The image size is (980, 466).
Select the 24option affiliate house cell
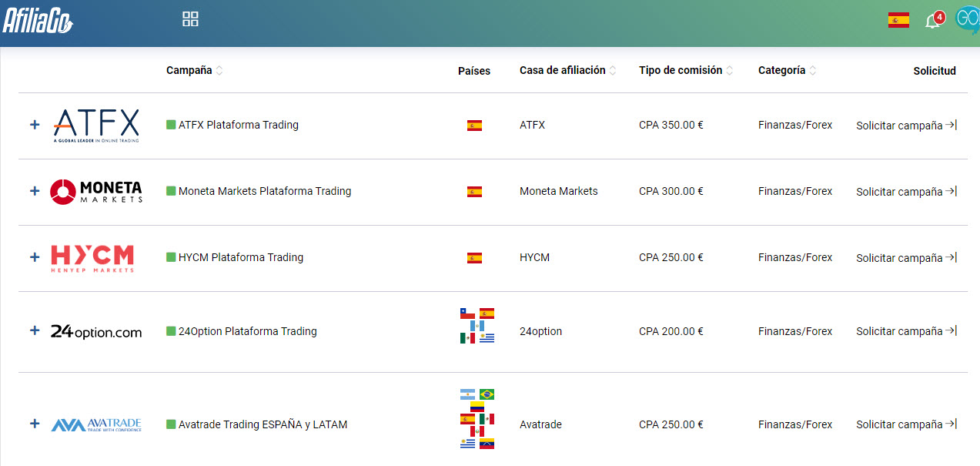(540, 331)
